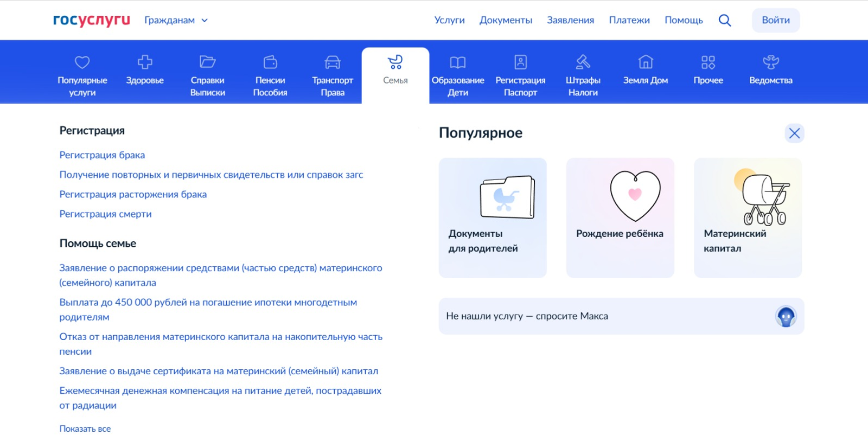Choose the Транспорт Права car icon
Image resolution: width=868 pixels, height=442 pixels.
click(x=333, y=62)
